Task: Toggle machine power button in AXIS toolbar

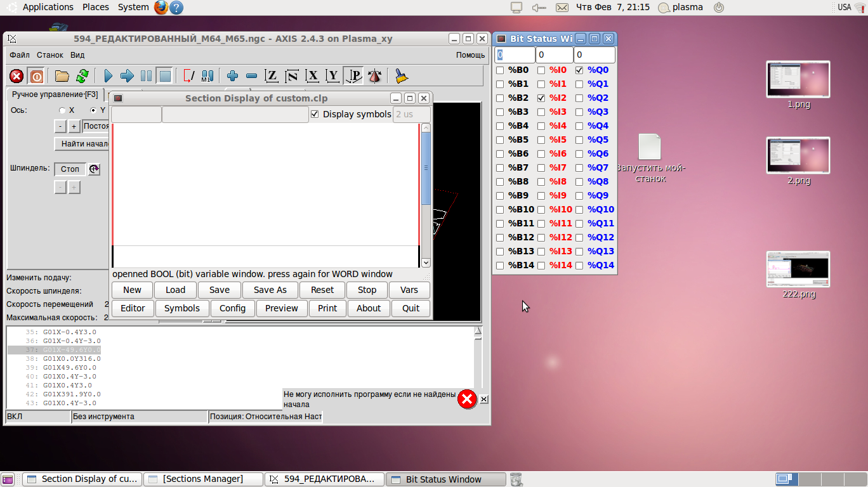Action: 36,76
